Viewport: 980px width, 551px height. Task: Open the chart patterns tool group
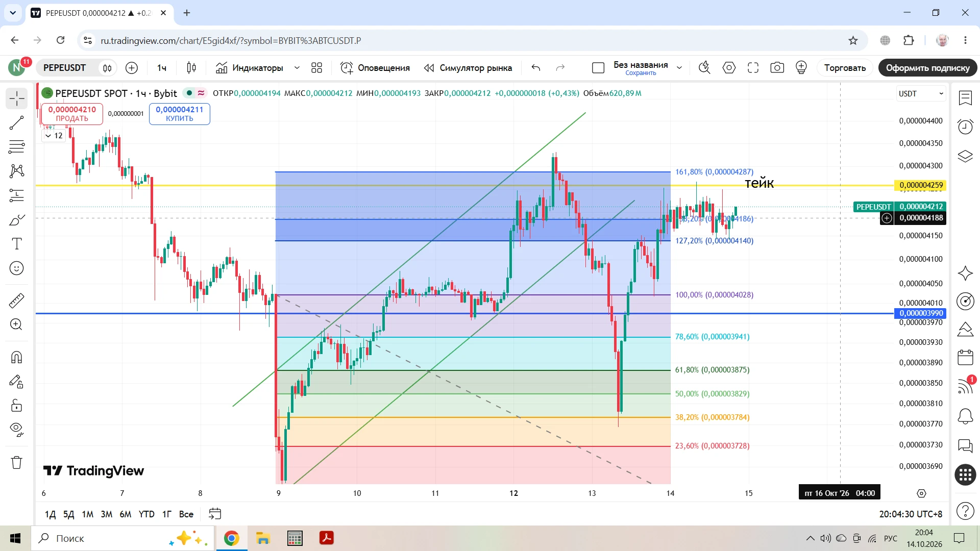pos(17,171)
